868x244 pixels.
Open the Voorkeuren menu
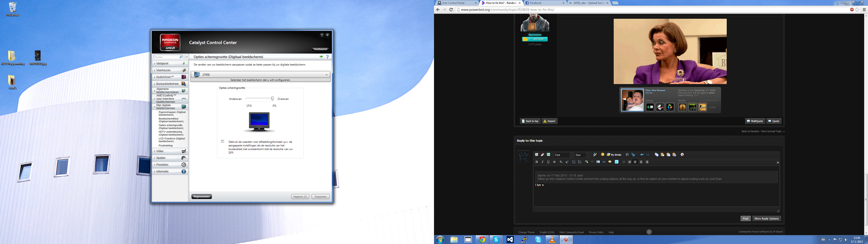[x=320, y=49]
